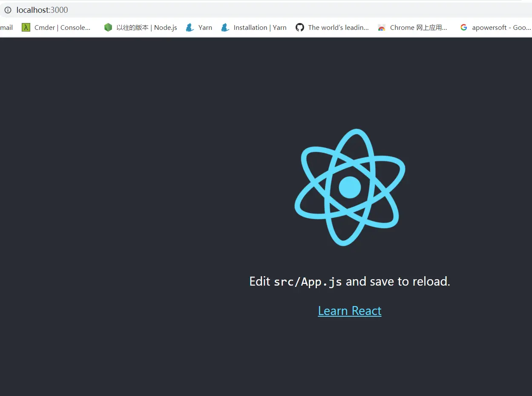Image resolution: width=532 pixels, height=396 pixels.
Task: Click the spinning React logo
Action: click(350, 187)
